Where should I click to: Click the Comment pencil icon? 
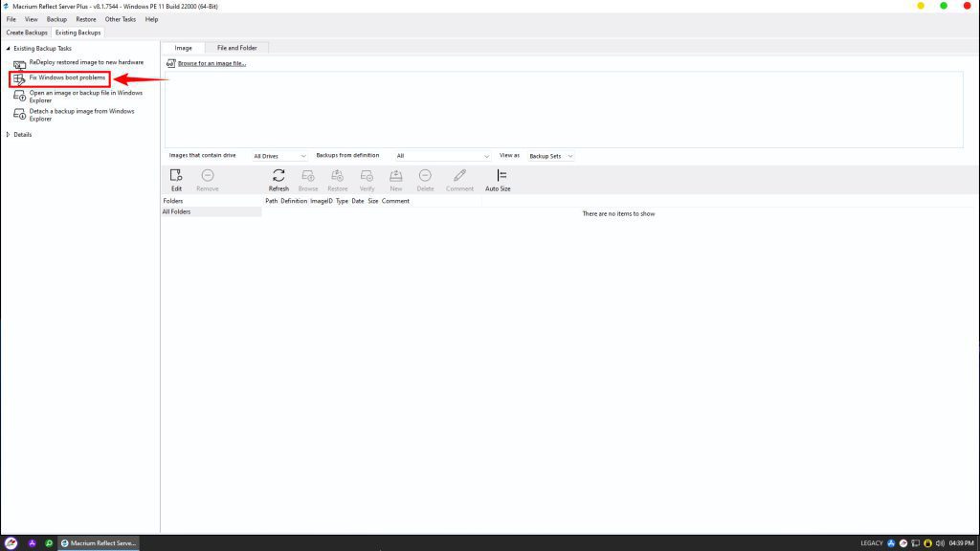460,176
